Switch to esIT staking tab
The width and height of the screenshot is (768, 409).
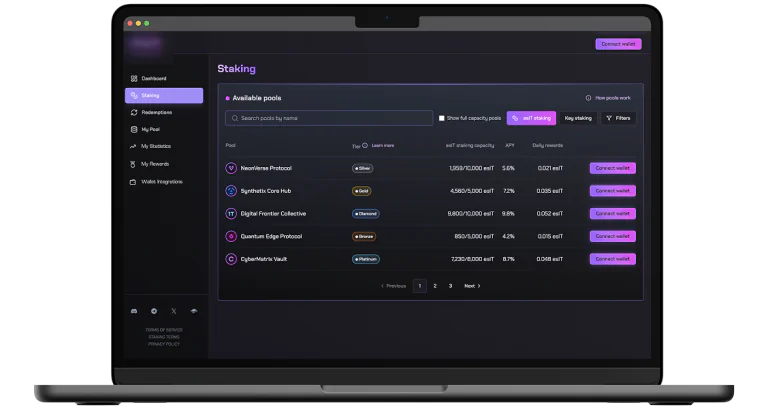[531, 118]
